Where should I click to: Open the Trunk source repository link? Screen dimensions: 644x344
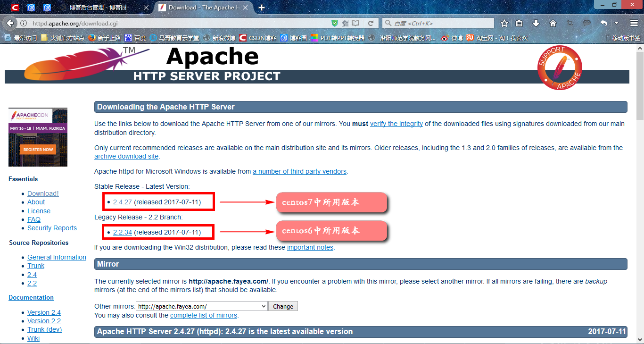(36, 266)
